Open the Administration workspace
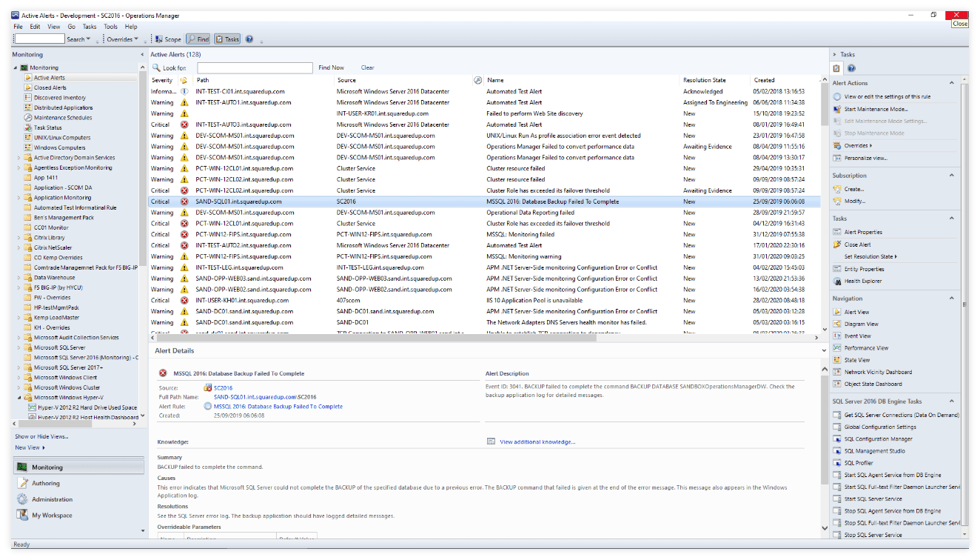Image resolution: width=980 pixels, height=560 pixels. 52,499
